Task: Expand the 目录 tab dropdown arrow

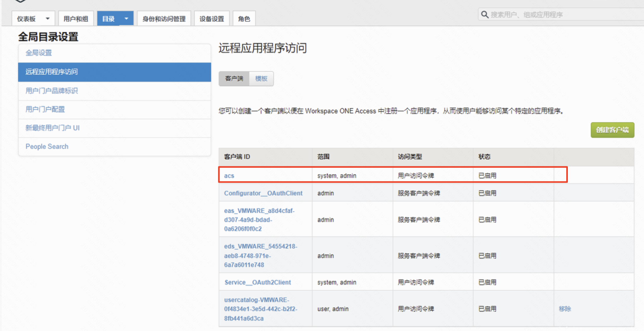Action: [x=126, y=19]
